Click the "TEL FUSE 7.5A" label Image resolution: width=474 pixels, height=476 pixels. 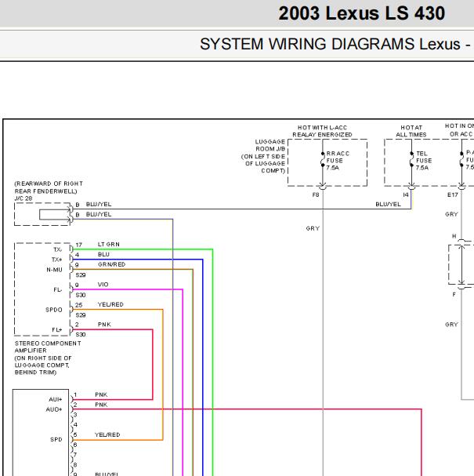(424, 161)
